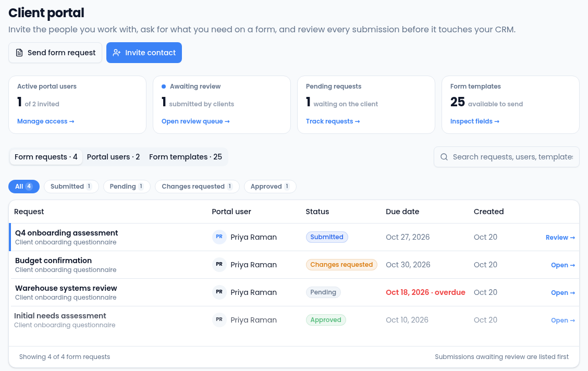Click the Initial needs assessment title

60,316
